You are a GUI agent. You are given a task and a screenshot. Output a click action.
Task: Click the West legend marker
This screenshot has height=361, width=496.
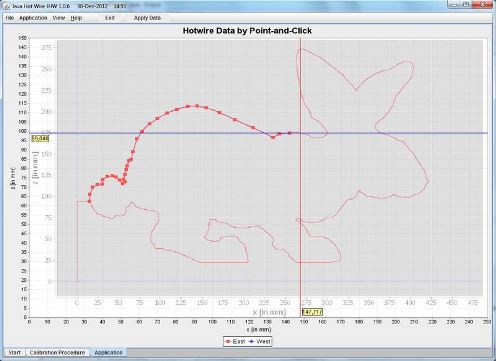[x=252, y=341]
